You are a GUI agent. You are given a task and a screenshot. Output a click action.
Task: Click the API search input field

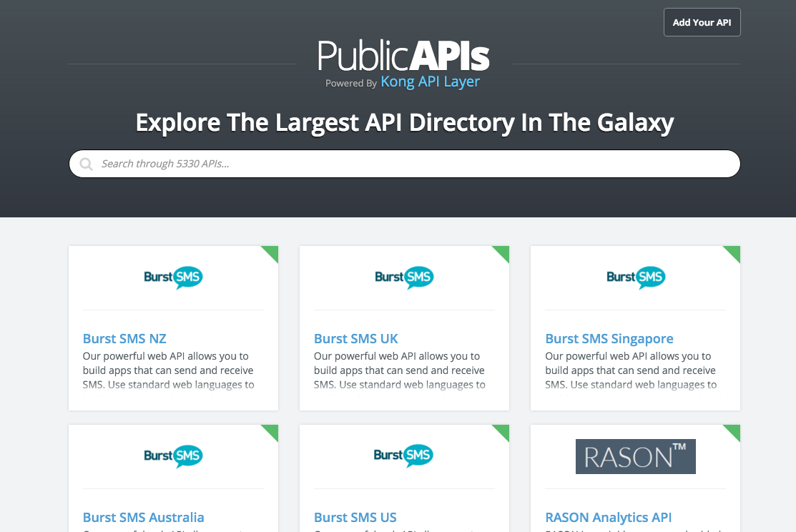point(404,164)
